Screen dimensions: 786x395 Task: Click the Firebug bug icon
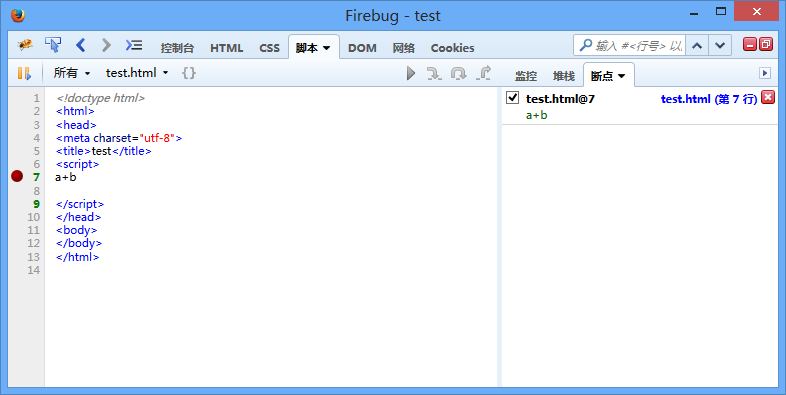coord(25,46)
